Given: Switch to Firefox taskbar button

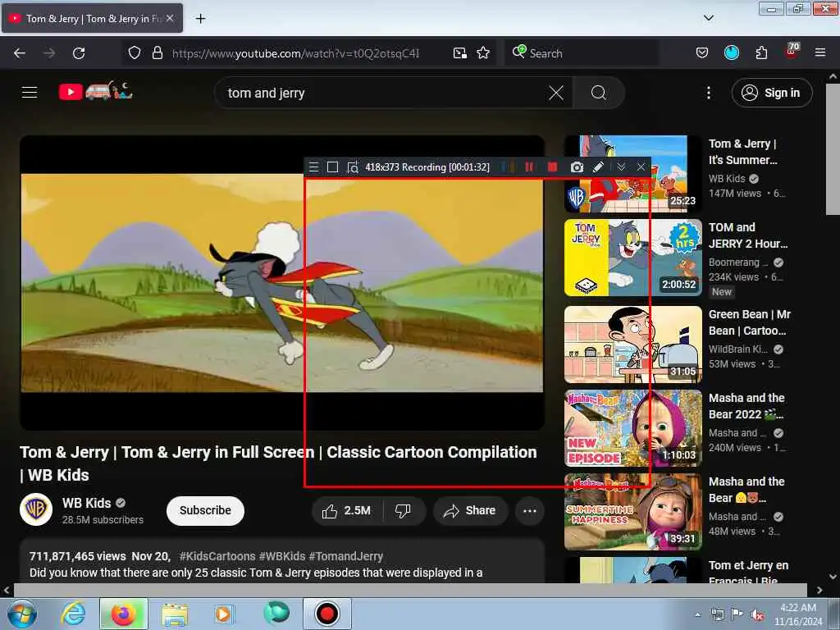Looking at the screenshot, I should (123, 614).
